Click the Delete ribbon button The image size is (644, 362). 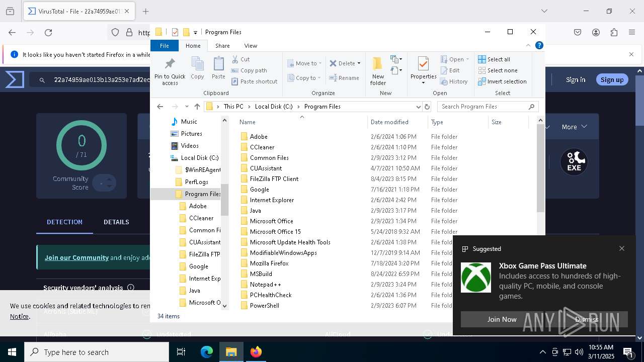[345, 63]
